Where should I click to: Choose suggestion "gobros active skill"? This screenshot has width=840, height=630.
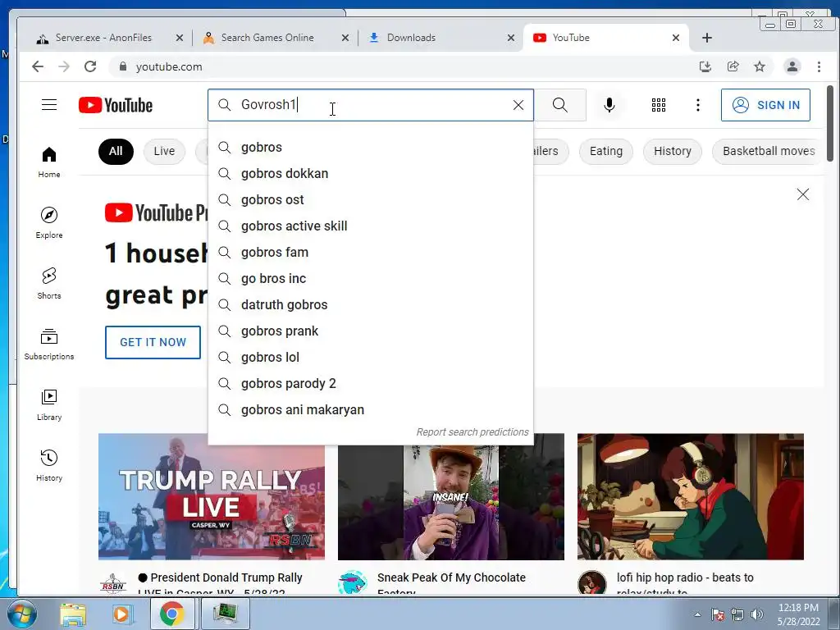point(371,226)
